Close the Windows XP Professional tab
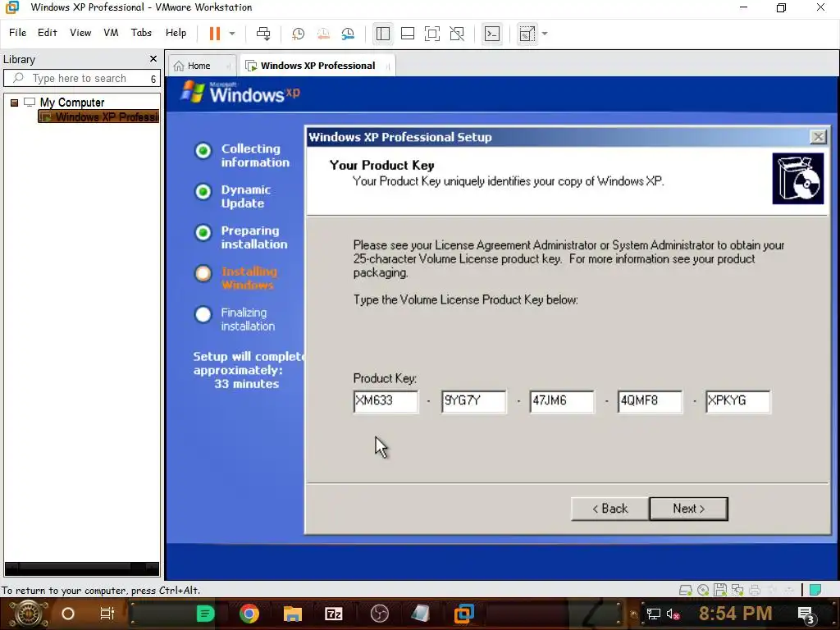Image resolution: width=840 pixels, height=630 pixels. (x=387, y=66)
